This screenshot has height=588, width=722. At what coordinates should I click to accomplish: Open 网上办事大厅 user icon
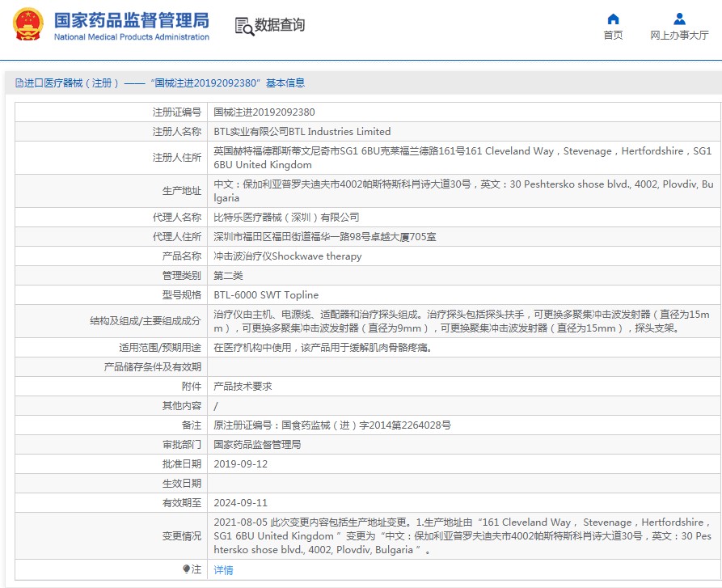(x=679, y=19)
